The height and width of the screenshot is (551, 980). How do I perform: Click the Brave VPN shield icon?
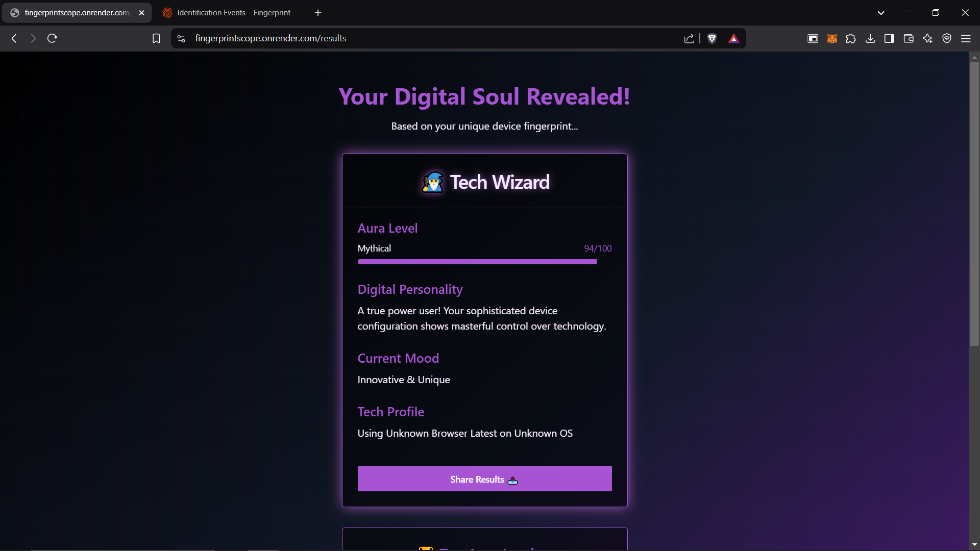pyautogui.click(x=947, y=38)
